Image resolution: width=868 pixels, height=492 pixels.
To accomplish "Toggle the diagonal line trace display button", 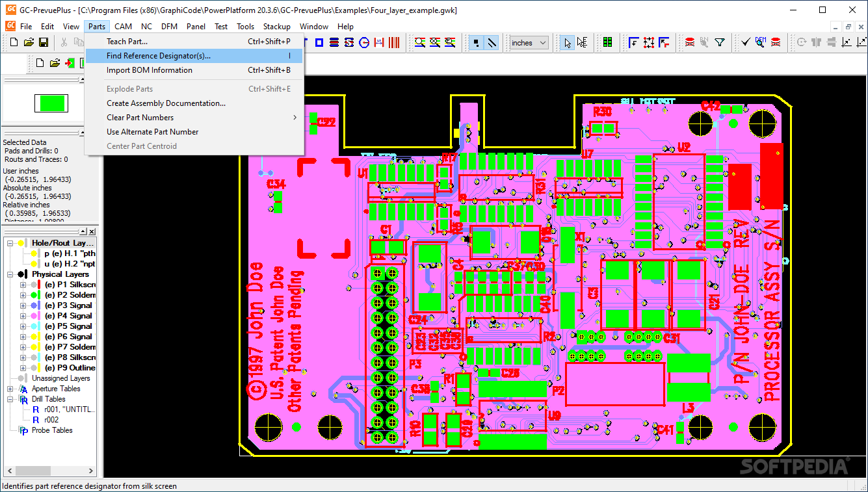I will (x=492, y=43).
